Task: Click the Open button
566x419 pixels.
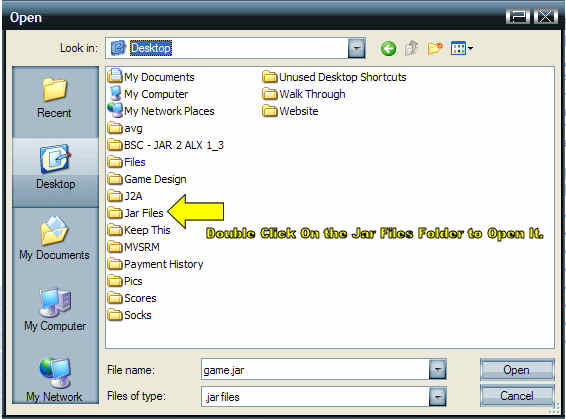Action: (x=517, y=370)
